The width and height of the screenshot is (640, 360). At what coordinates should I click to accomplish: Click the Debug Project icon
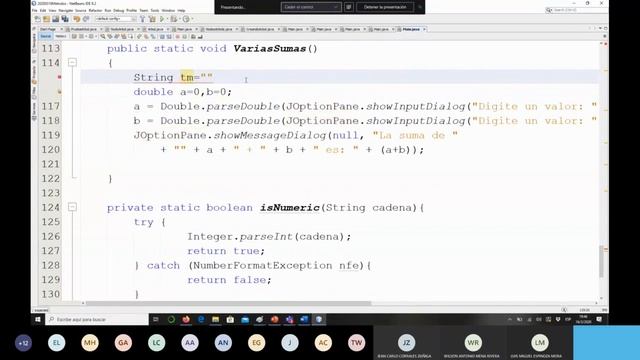173,19
